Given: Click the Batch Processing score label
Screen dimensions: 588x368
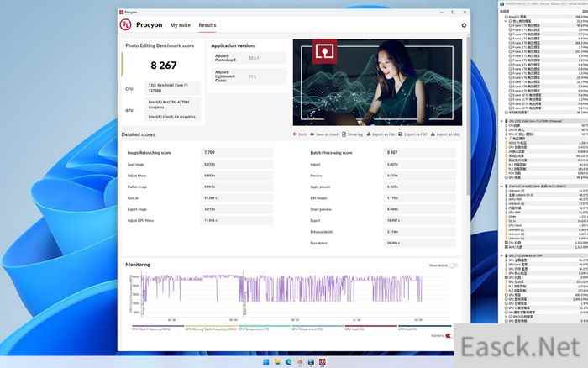Looking at the screenshot, I should (x=331, y=153).
